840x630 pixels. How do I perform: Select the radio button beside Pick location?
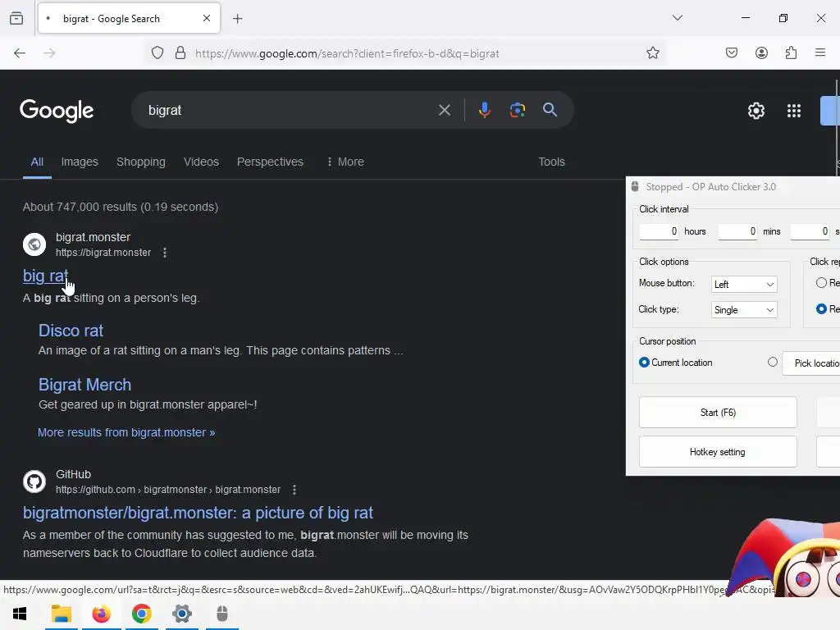coord(773,362)
